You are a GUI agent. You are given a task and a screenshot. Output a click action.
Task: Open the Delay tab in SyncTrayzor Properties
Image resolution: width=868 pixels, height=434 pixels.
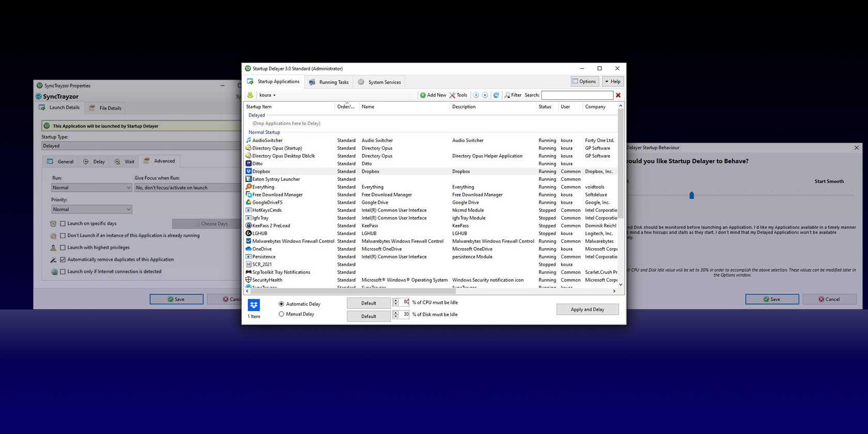coord(94,162)
